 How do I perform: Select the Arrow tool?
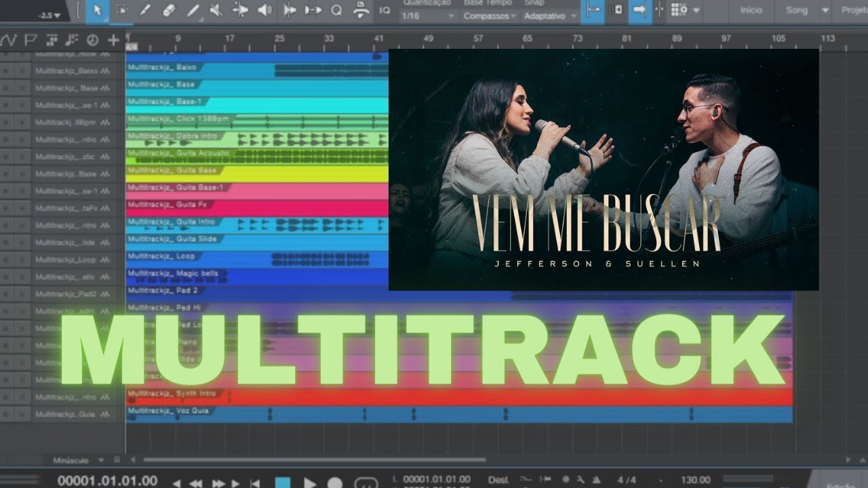pos(98,10)
